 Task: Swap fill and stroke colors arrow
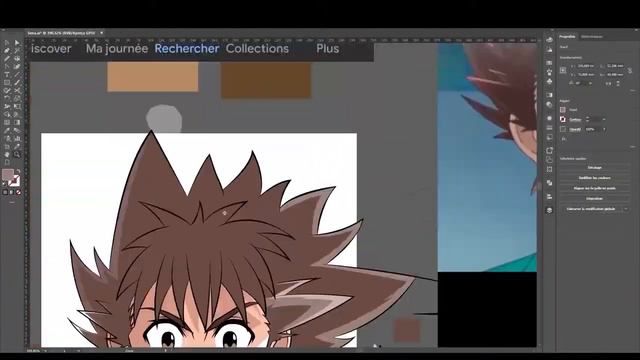point(18,170)
